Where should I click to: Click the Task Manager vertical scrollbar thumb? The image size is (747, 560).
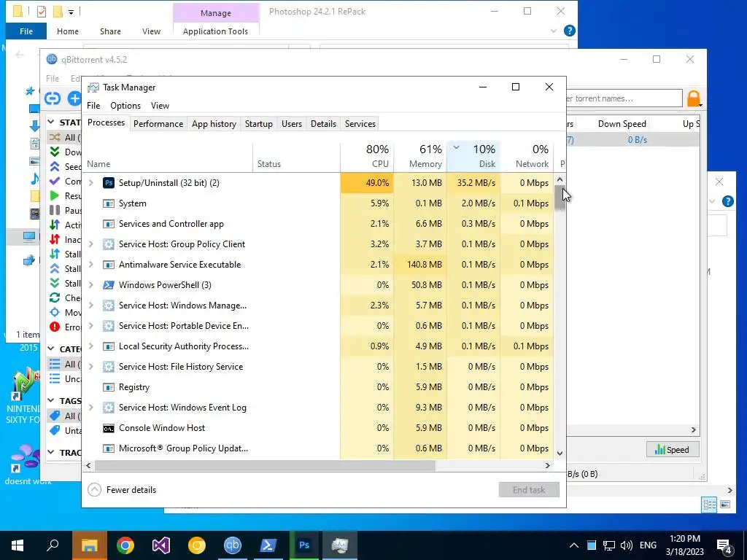pos(560,197)
